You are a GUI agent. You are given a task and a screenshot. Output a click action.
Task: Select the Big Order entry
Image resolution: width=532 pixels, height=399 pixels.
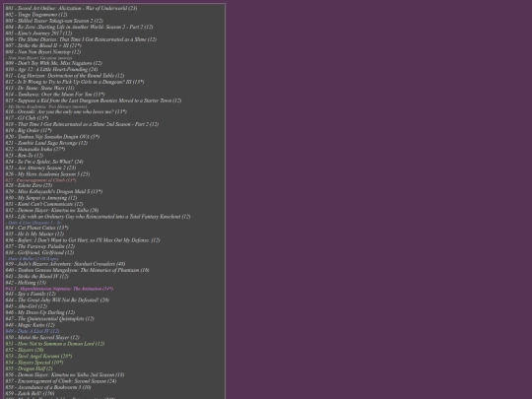point(29,130)
